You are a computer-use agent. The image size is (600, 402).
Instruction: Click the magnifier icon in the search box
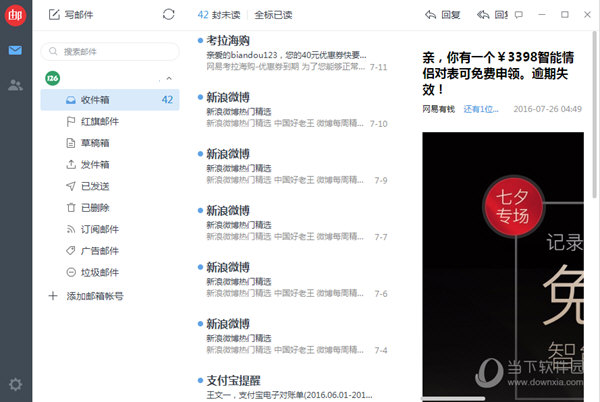(53, 51)
